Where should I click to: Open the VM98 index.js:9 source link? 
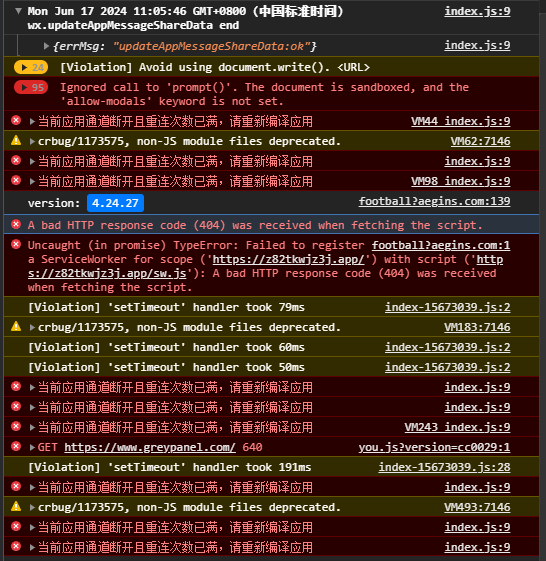pos(461,181)
